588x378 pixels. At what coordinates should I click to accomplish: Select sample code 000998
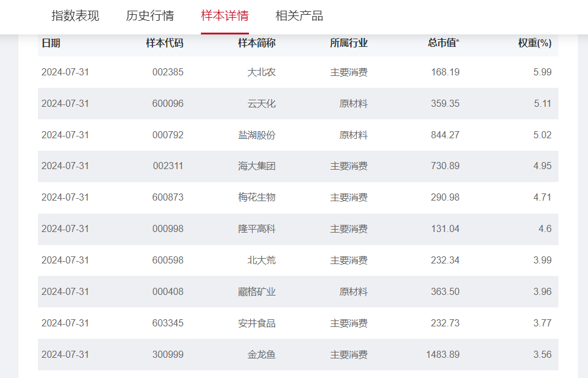(168, 229)
